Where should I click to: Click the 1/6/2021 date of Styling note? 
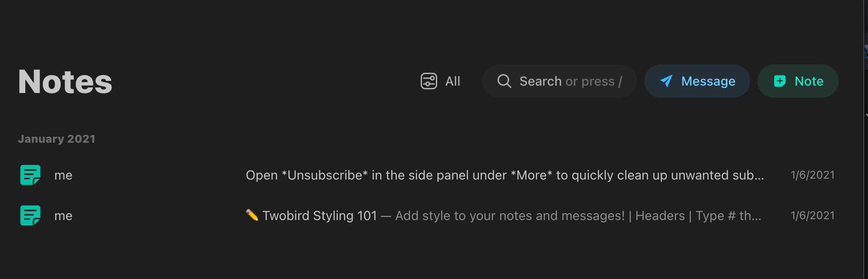point(812,215)
